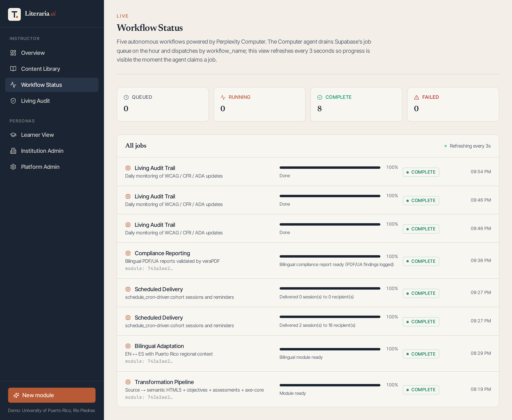Click module id under Compliance Reporting
512x420 pixels.
(149, 268)
